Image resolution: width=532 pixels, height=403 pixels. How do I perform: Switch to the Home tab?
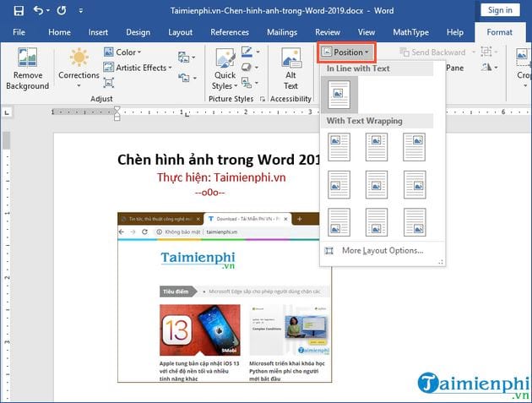tap(59, 32)
